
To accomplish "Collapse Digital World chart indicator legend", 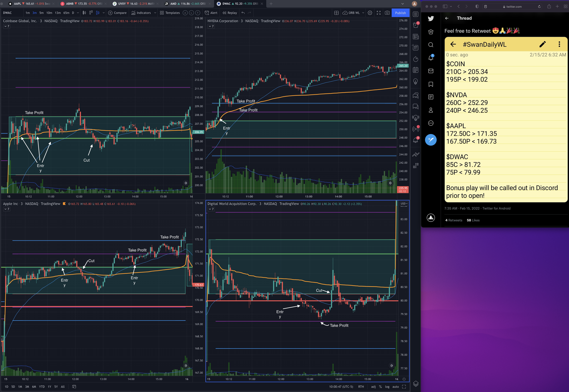I will [211, 209].
